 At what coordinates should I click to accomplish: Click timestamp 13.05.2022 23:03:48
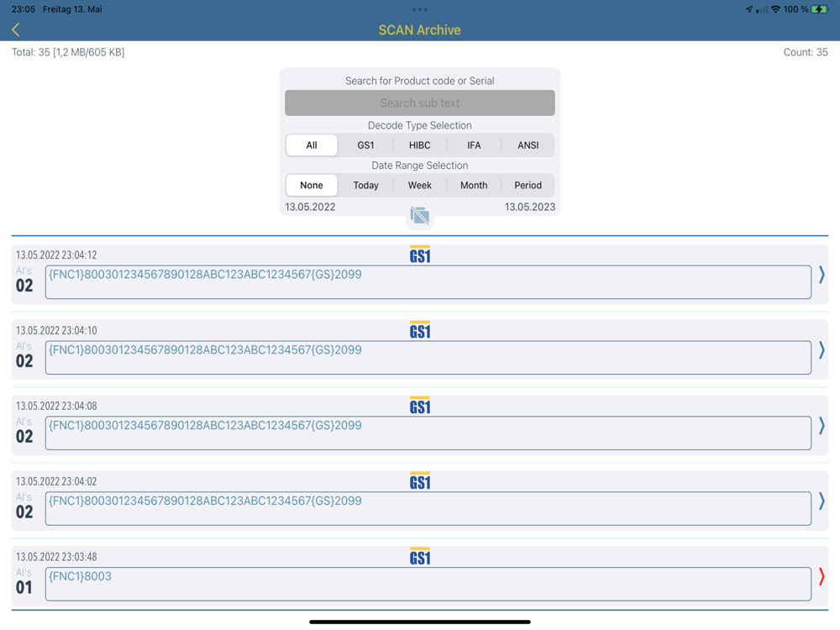[56, 557]
